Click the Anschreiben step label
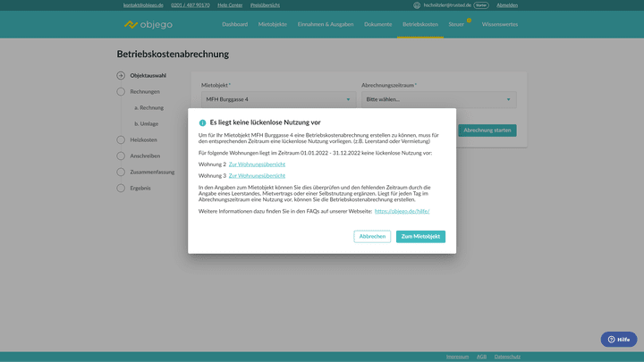 [145, 156]
